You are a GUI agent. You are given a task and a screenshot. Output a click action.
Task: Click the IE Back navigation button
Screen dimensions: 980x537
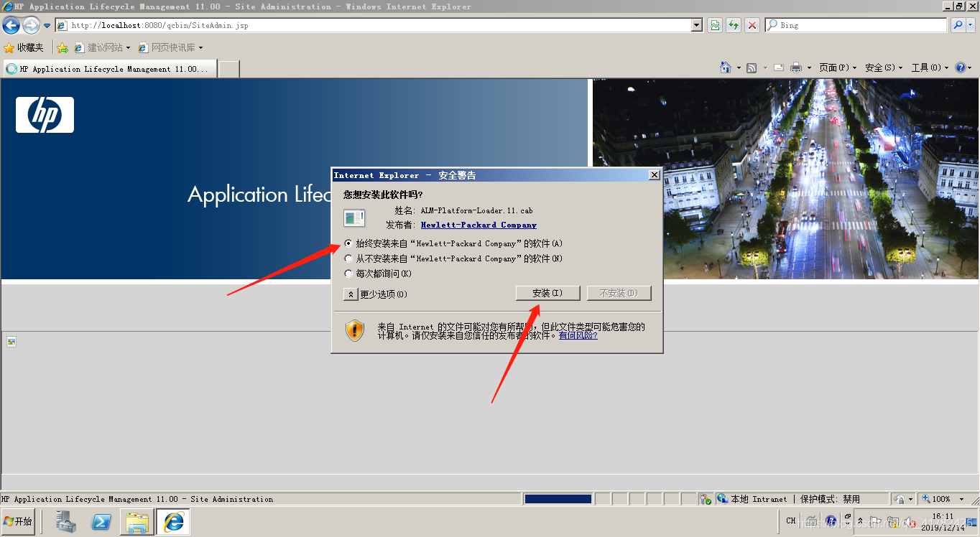click(11, 25)
